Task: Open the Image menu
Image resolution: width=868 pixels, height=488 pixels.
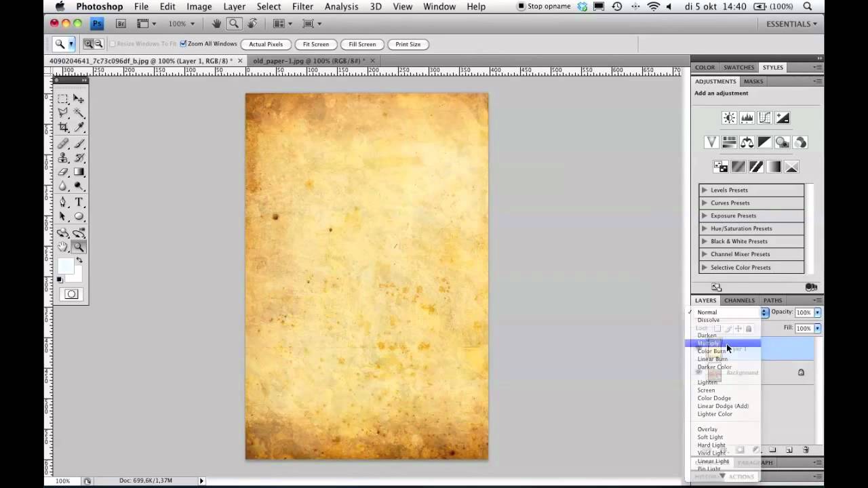Action: (x=199, y=7)
